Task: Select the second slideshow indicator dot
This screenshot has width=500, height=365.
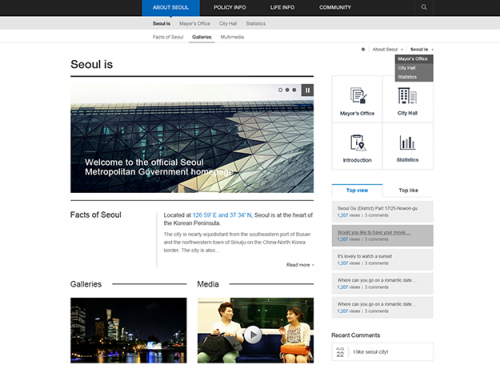Action: pos(287,90)
